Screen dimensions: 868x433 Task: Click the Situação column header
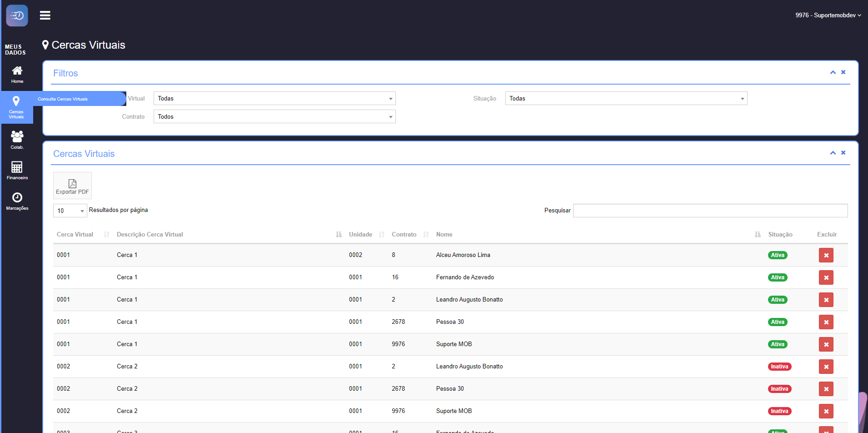click(780, 234)
